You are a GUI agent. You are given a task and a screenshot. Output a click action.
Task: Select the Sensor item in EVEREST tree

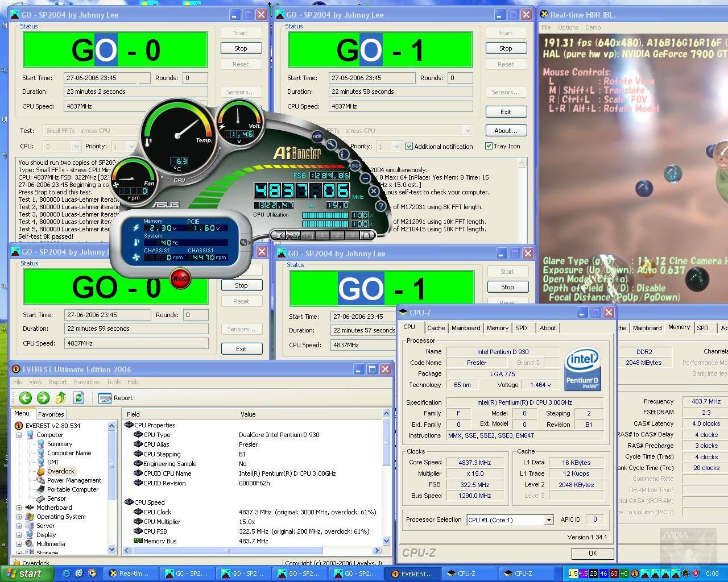pyautogui.click(x=56, y=498)
